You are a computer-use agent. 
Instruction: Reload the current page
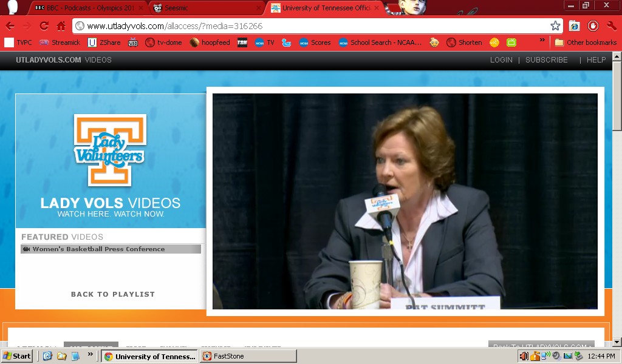pyautogui.click(x=44, y=26)
